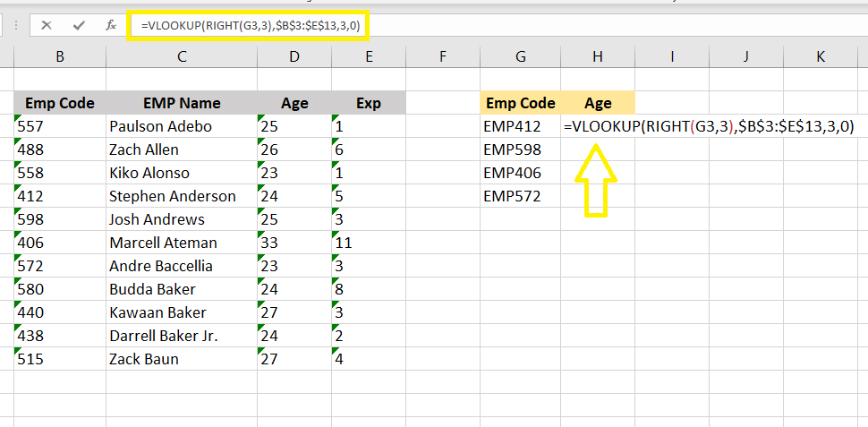Select the cell containing 406 in column B
868x427 pixels.
pyautogui.click(x=60, y=243)
